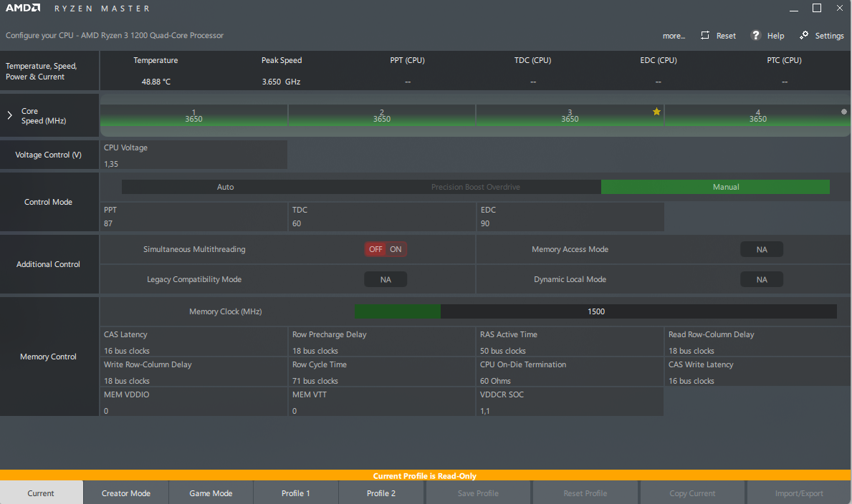Click CAS Latency 16 bus clocks
The image size is (852, 504).
click(x=193, y=342)
